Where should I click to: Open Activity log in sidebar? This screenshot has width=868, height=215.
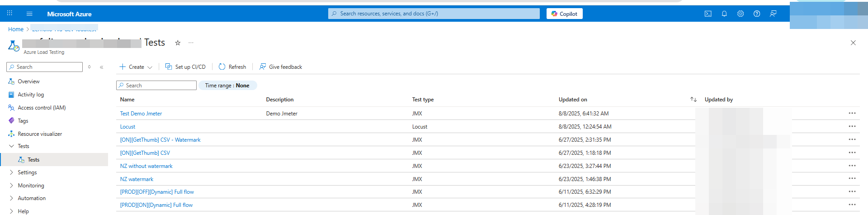[x=31, y=95]
